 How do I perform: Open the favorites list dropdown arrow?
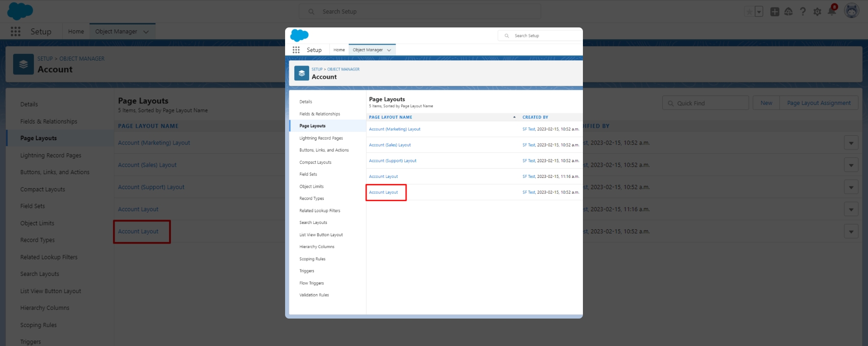(x=759, y=12)
